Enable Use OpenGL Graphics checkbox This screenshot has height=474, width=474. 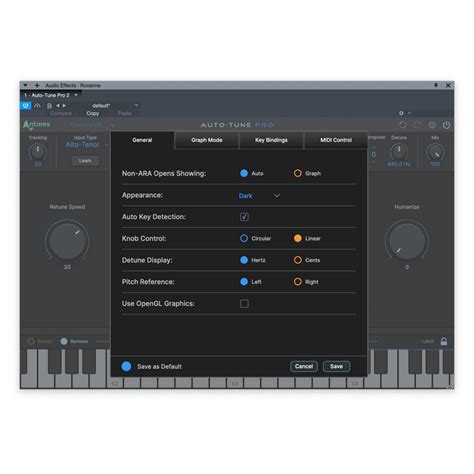pos(244,304)
